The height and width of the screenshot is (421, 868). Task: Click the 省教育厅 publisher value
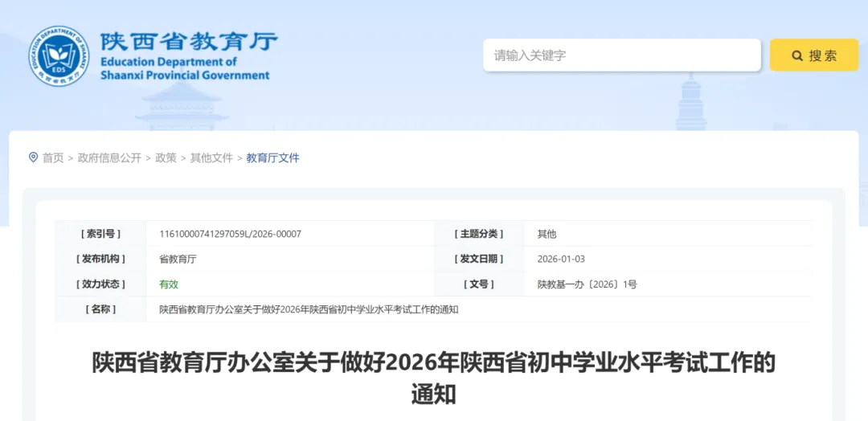(x=178, y=259)
